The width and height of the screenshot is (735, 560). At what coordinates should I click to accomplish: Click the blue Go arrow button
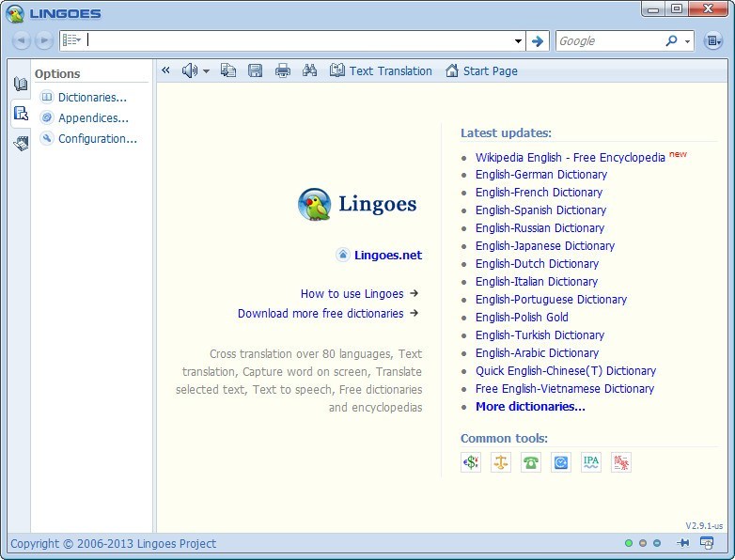(x=538, y=41)
